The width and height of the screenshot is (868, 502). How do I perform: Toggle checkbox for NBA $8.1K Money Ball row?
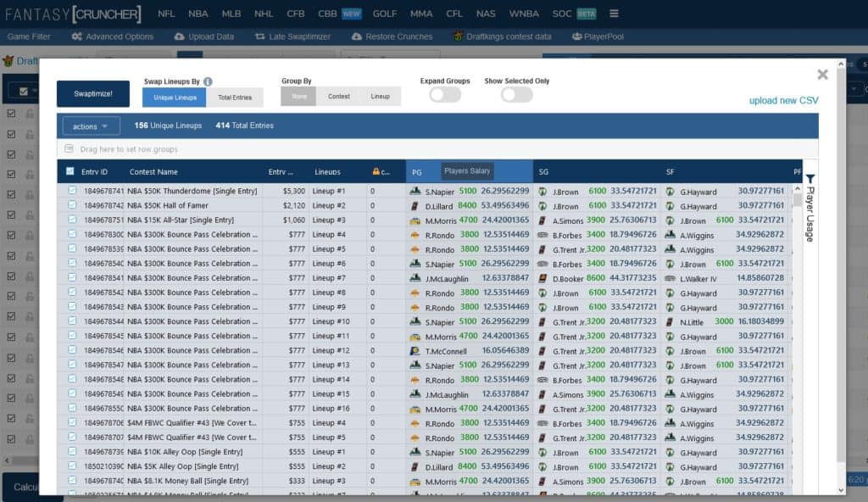pos(72,481)
